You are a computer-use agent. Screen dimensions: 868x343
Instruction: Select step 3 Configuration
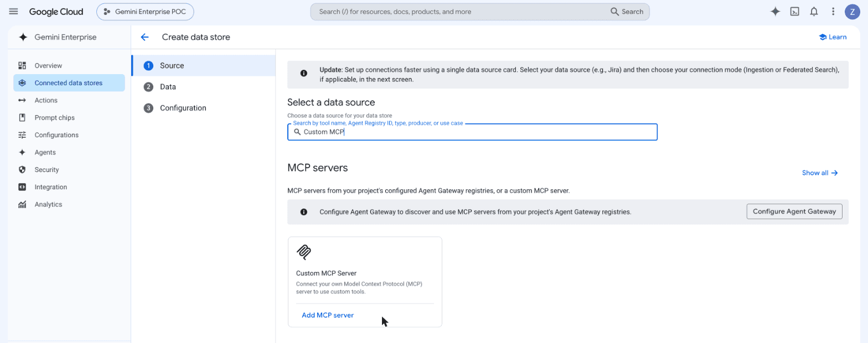pos(203,108)
